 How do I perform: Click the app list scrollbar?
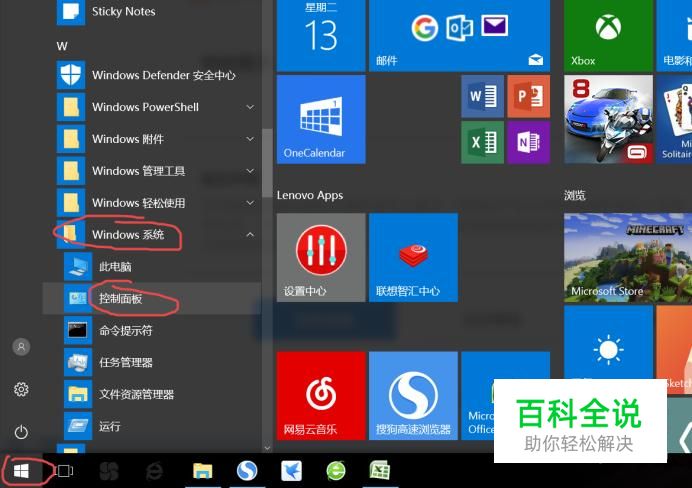point(267,163)
